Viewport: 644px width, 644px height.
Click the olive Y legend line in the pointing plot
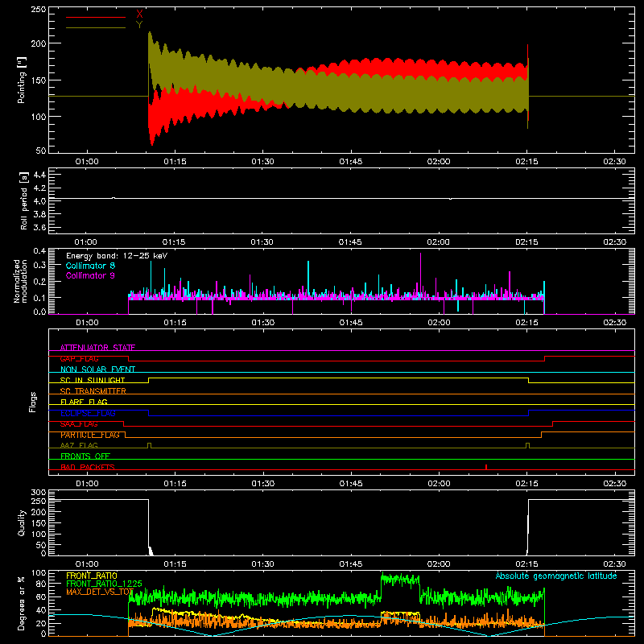coord(96,27)
